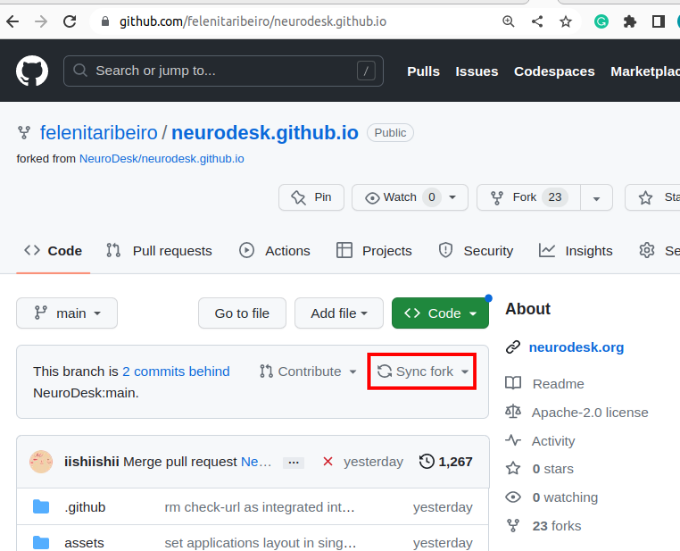680x551 pixels.
Task: Jump to Readme in the About sidebar
Action: [x=558, y=384]
